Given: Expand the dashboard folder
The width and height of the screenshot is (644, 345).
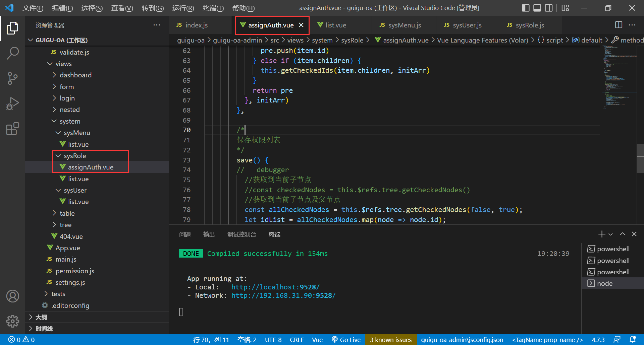Looking at the screenshot, I should point(75,75).
